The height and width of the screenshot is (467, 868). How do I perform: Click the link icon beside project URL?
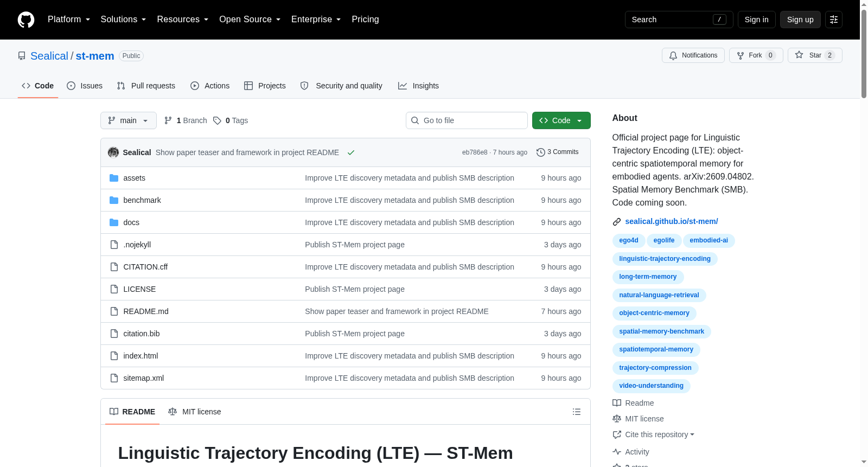(x=617, y=222)
